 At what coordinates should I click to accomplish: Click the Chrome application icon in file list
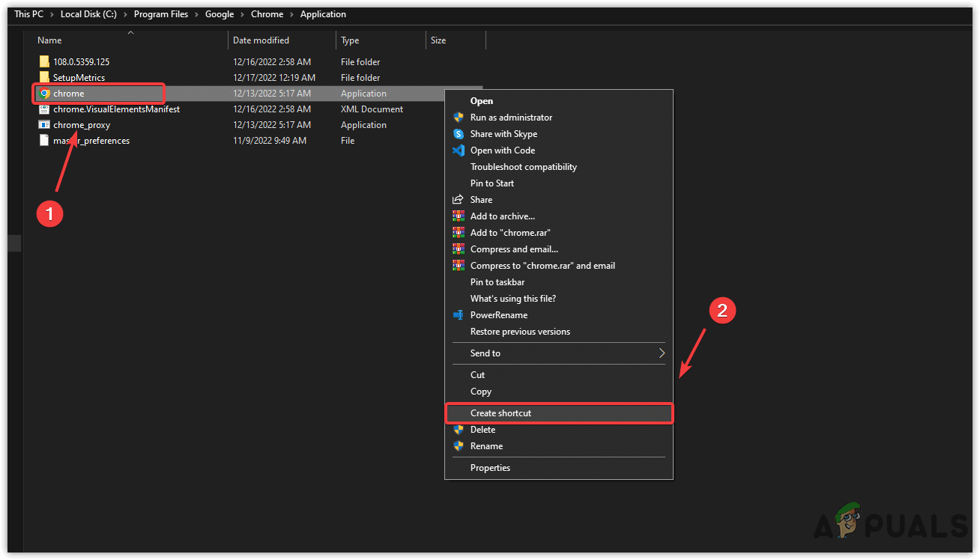[45, 94]
